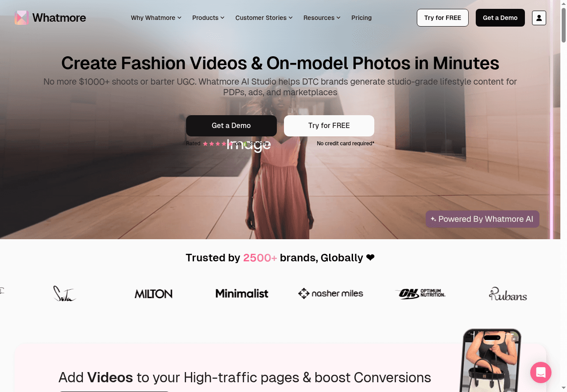Click the Powered By Whatmore AI badge
The height and width of the screenshot is (392, 567).
tap(482, 219)
